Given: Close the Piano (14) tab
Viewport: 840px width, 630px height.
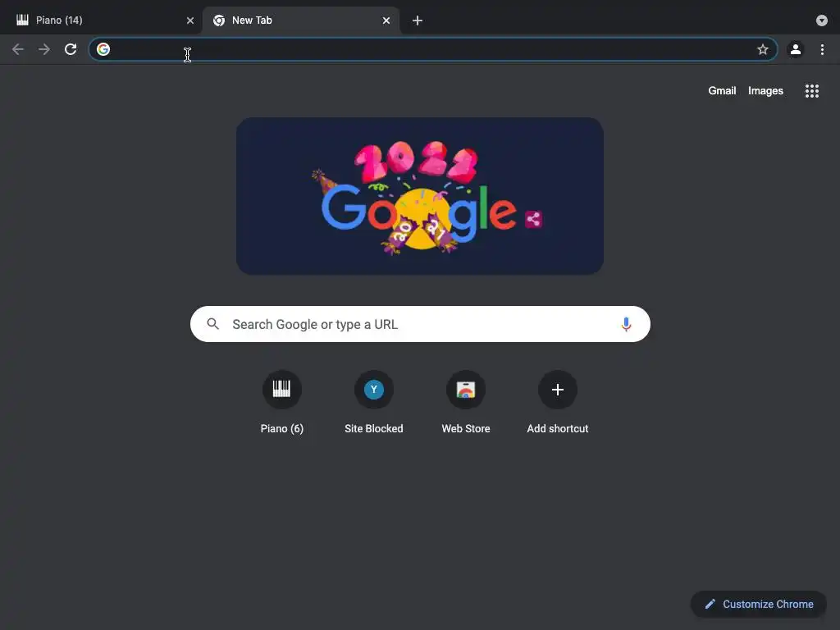Looking at the screenshot, I should pyautogui.click(x=190, y=21).
